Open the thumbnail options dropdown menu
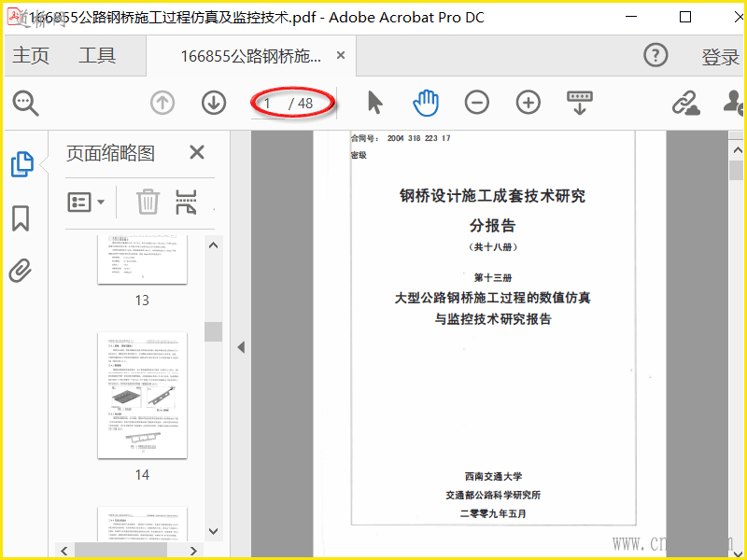The width and height of the screenshot is (747, 560). point(86,203)
